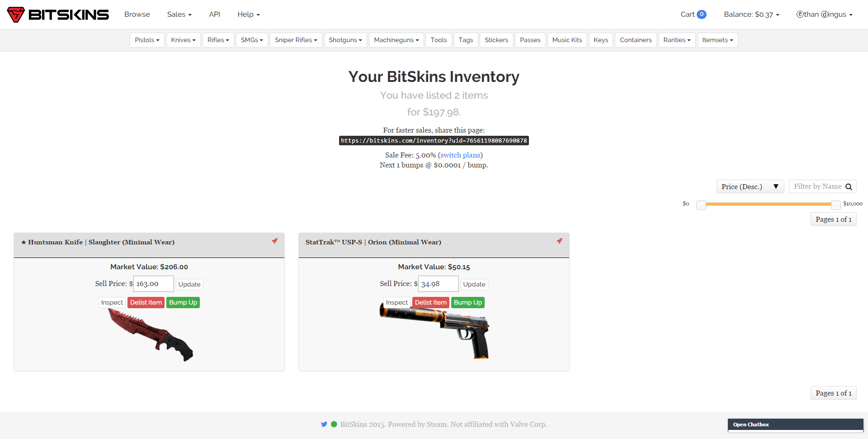Viewport: 868px width, 439px height.
Task: Open the user account menu
Action: tap(824, 14)
